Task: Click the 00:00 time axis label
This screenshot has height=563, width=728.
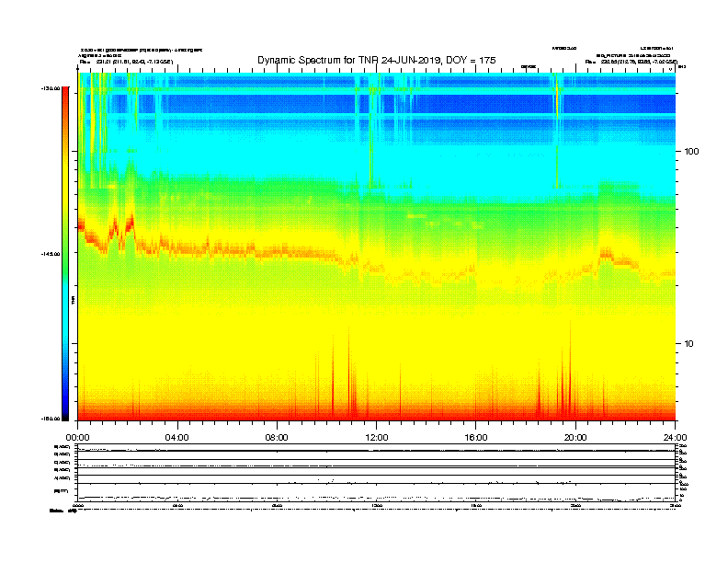Action: [77, 438]
